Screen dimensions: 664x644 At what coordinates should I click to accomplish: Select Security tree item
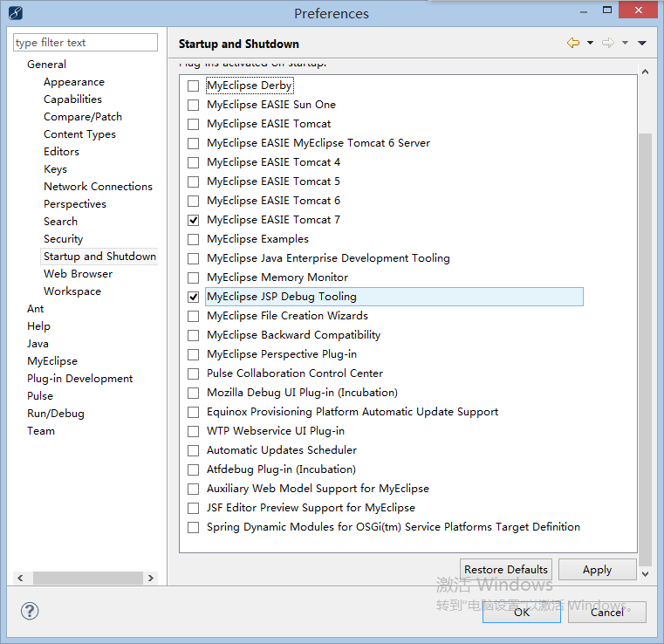64,239
